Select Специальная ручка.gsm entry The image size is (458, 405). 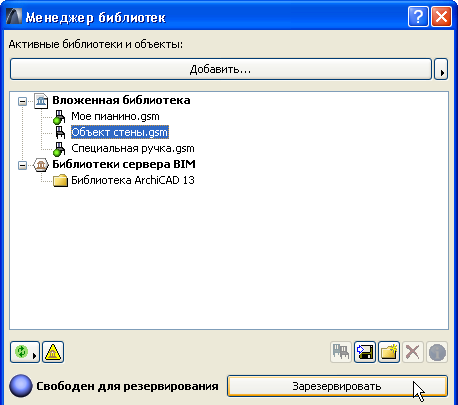click(133, 148)
